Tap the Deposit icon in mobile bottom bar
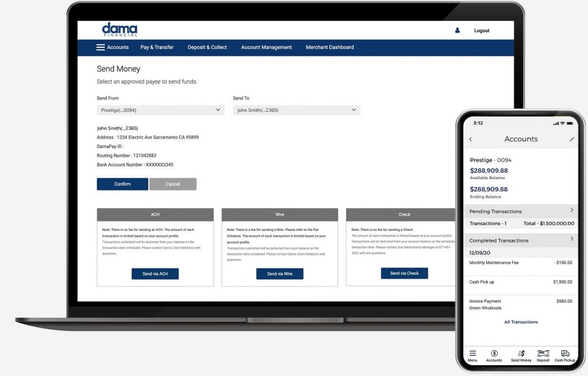 pos(543,354)
